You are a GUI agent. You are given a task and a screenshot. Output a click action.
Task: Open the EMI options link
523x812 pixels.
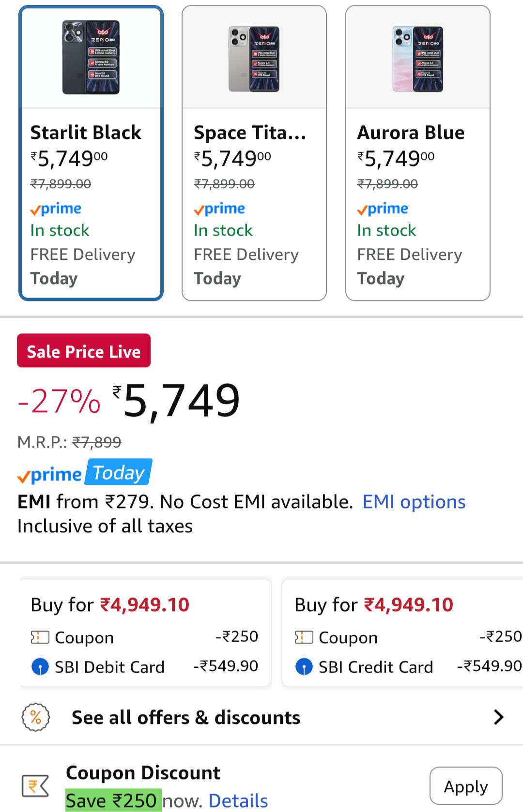(x=414, y=502)
